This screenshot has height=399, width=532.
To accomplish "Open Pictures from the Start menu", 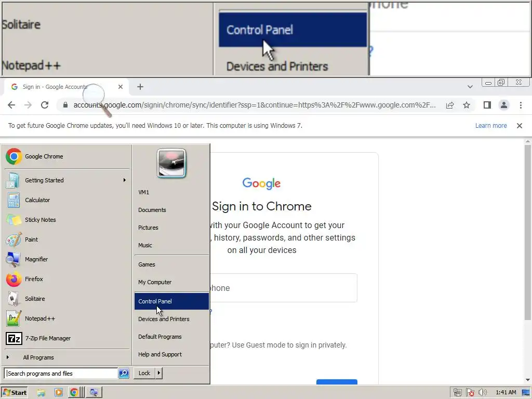I will (171, 228).
